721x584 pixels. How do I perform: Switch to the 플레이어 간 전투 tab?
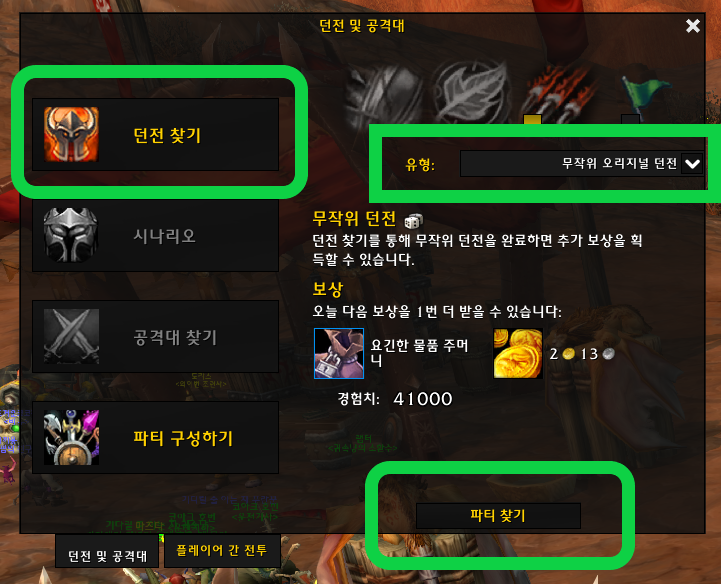222,550
